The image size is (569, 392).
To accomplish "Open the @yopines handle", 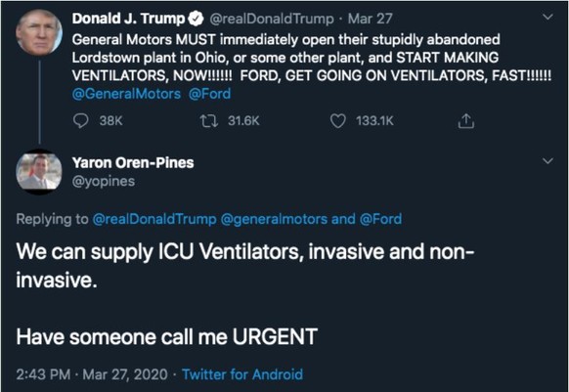I will pos(104,181).
